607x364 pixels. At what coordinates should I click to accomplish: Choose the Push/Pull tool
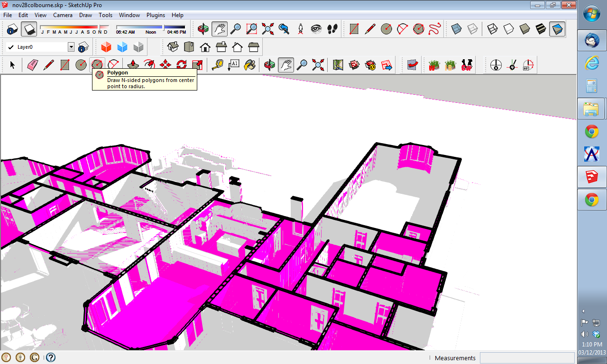133,65
